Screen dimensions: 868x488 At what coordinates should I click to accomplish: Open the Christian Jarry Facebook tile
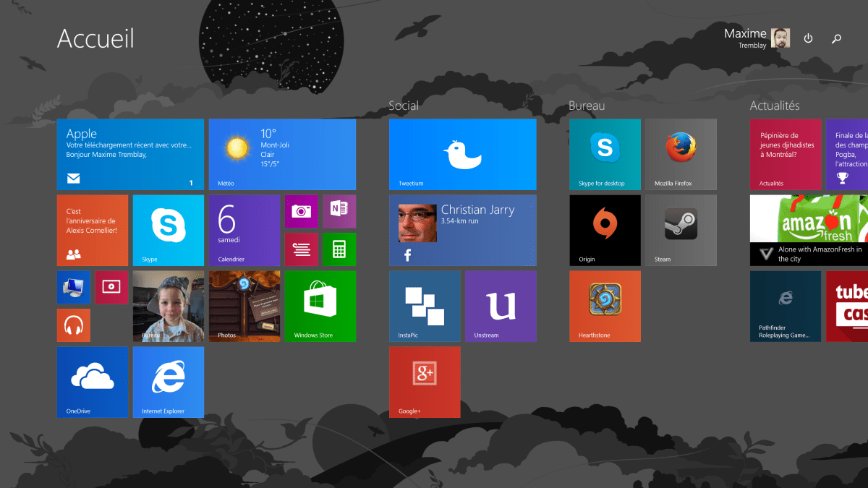coord(462,230)
